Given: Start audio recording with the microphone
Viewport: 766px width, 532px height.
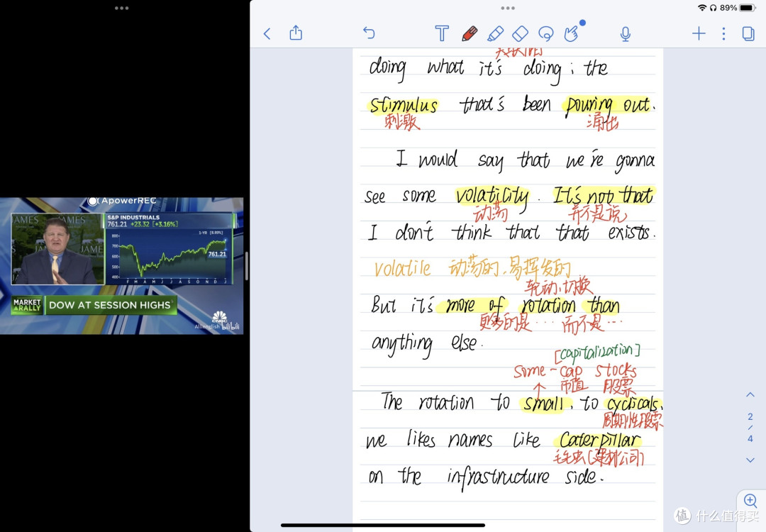Looking at the screenshot, I should tap(626, 34).
